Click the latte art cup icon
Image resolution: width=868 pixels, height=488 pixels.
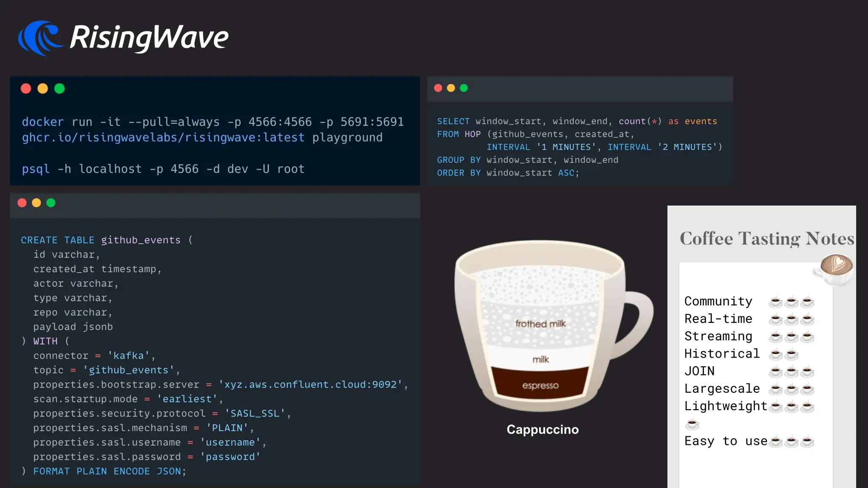836,267
